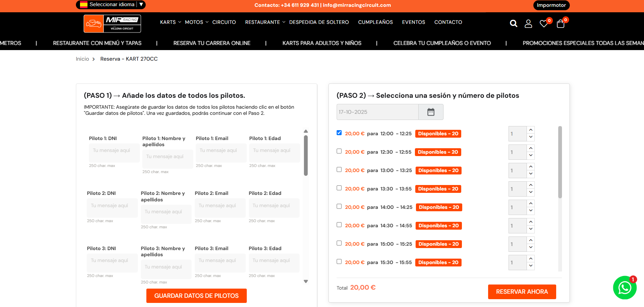The width and height of the screenshot is (644, 307).
Task: Open the WhatsApp chat bubble
Action: click(x=625, y=288)
